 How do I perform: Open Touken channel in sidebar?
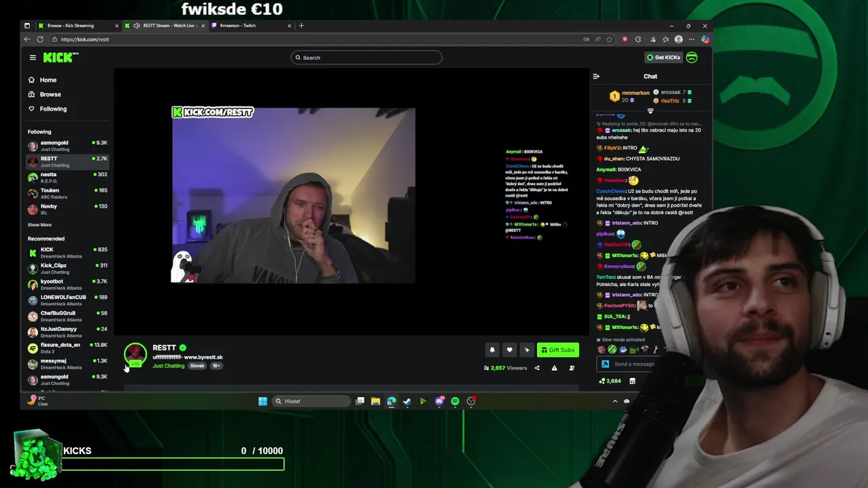pos(67,193)
